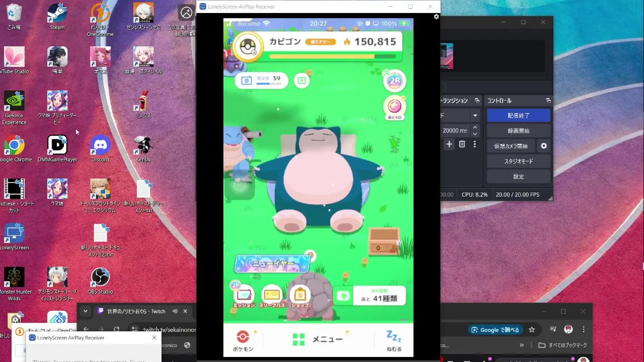Viewport: 644px width, 362px height.
Task: Open the Steam desktop shortcut
Action: coord(57,17)
